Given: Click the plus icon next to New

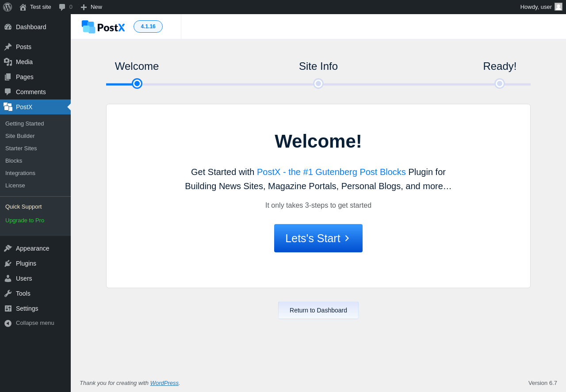Looking at the screenshot, I should 84,7.
